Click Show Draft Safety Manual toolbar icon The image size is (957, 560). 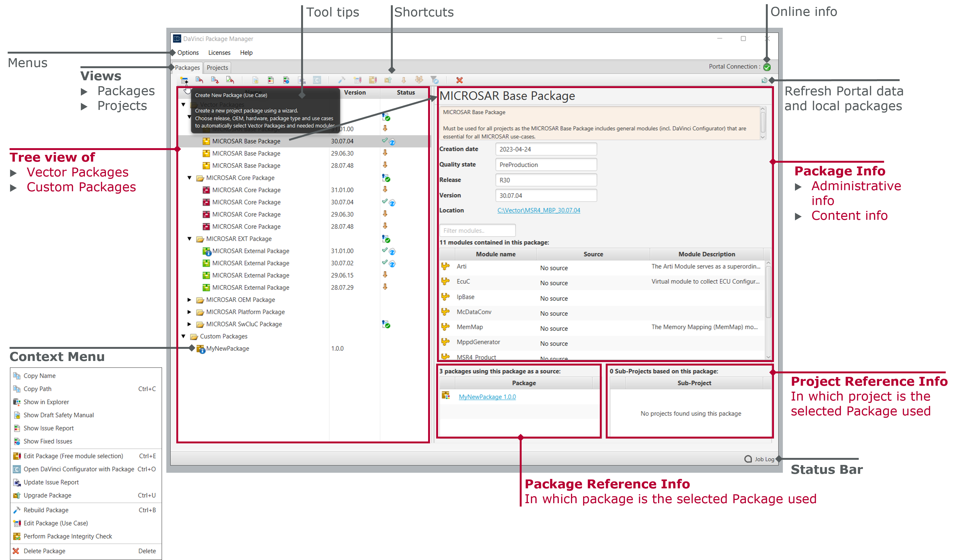(x=255, y=80)
